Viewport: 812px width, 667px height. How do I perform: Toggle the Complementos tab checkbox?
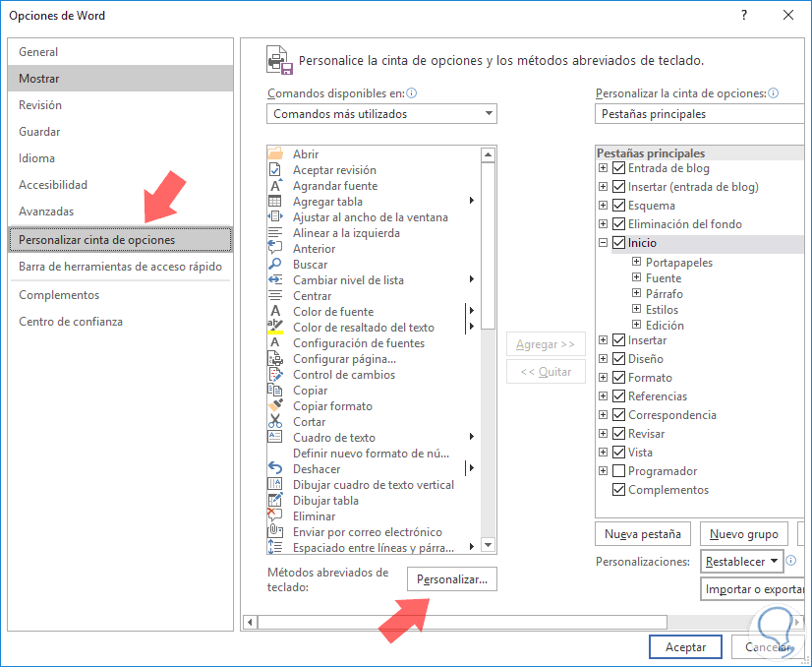[x=619, y=489]
